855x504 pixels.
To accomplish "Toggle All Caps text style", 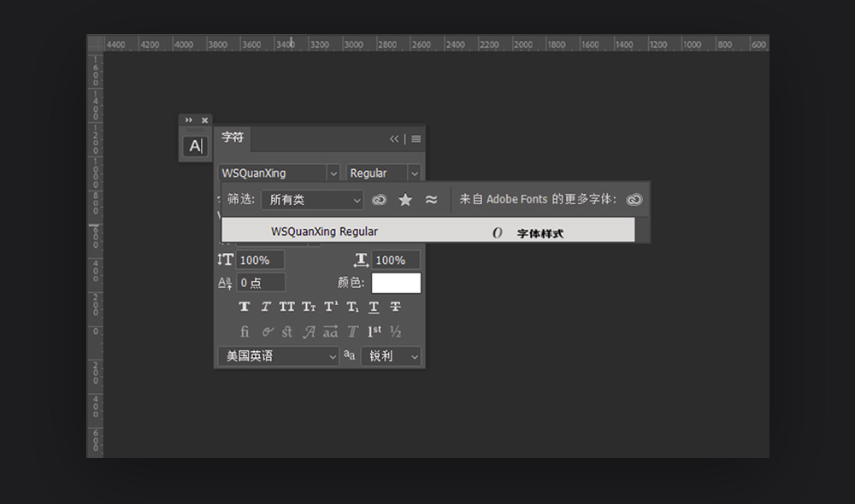I will (x=287, y=307).
